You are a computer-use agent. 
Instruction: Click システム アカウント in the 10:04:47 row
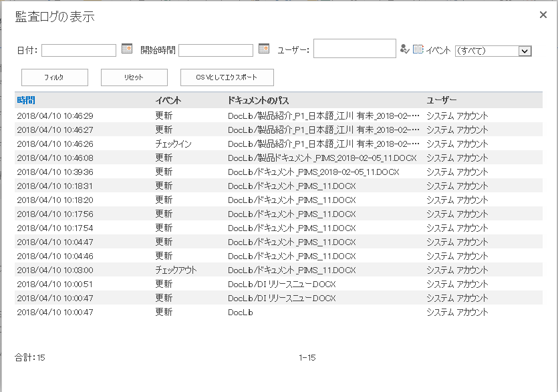(x=457, y=242)
